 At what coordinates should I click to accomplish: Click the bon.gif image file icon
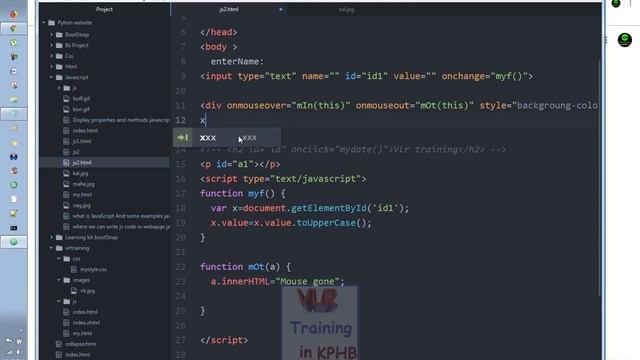(66, 109)
